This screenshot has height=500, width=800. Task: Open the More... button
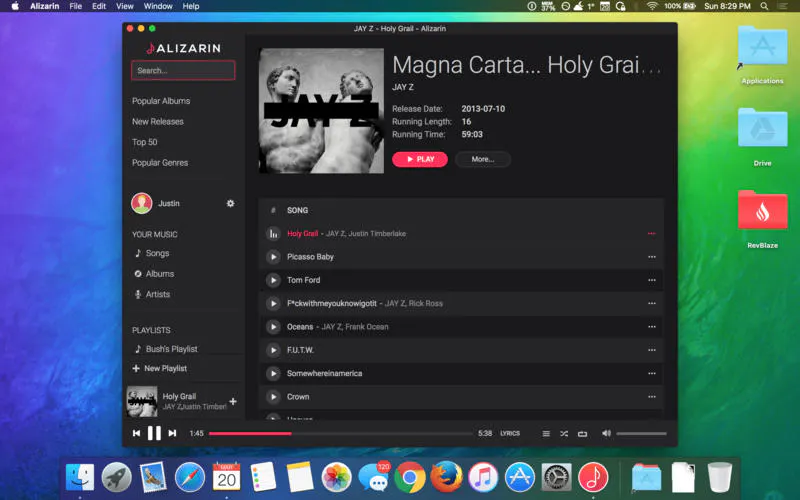(x=483, y=159)
